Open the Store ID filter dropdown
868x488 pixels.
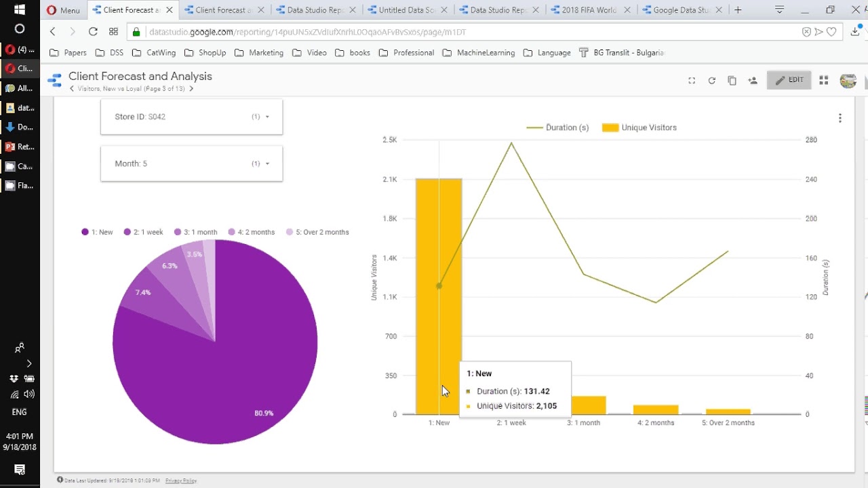(x=191, y=117)
